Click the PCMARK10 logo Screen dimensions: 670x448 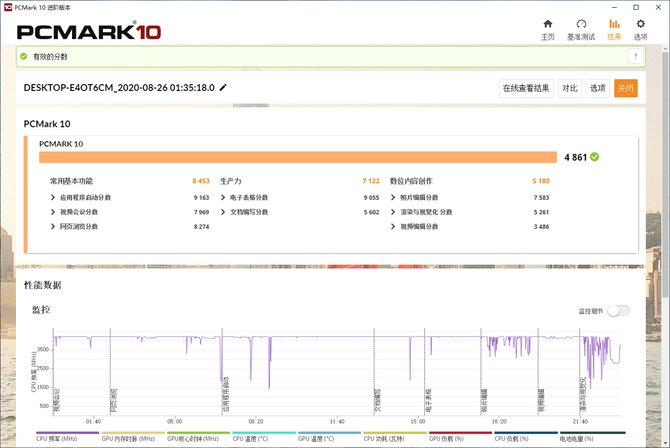click(x=89, y=32)
